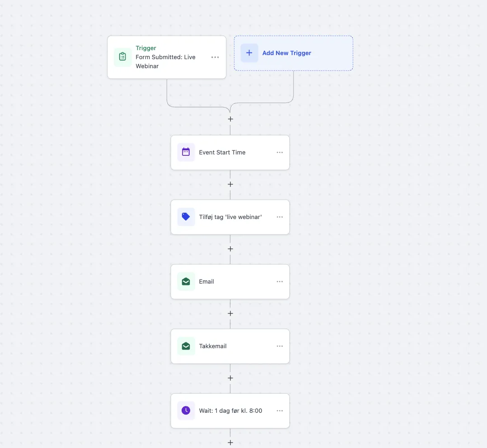Click the plus icon in Add New Trigger
The height and width of the screenshot is (448, 487).
(249, 53)
